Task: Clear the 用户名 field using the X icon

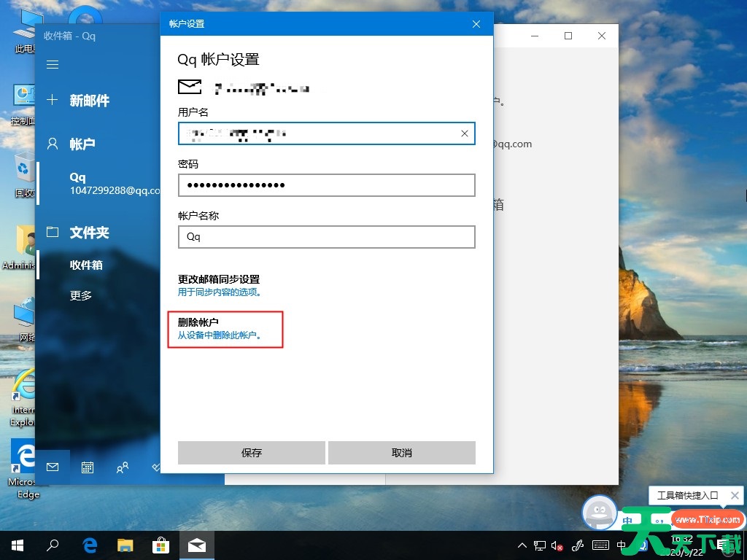Action: pyautogui.click(x=464, y=133)
